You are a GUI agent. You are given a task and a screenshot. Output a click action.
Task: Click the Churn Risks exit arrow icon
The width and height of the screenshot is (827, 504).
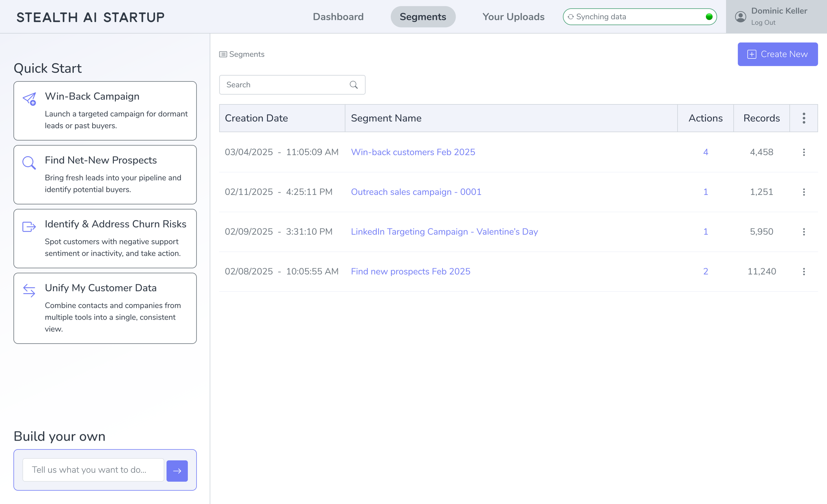tap(29, 227)
